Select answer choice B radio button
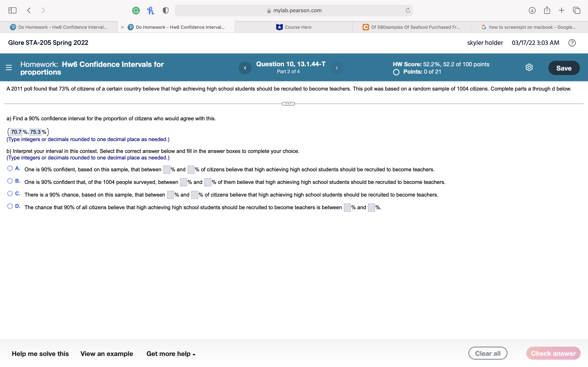Image resolution: width=588 pixels, height=367 pixels. click(x=10, y=181)
